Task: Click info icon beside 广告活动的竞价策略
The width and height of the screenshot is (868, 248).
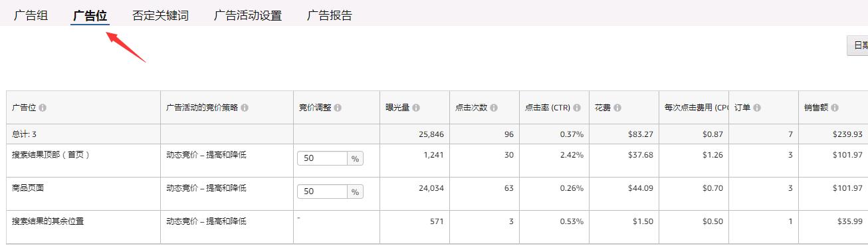Action: [x=245, y=108]
